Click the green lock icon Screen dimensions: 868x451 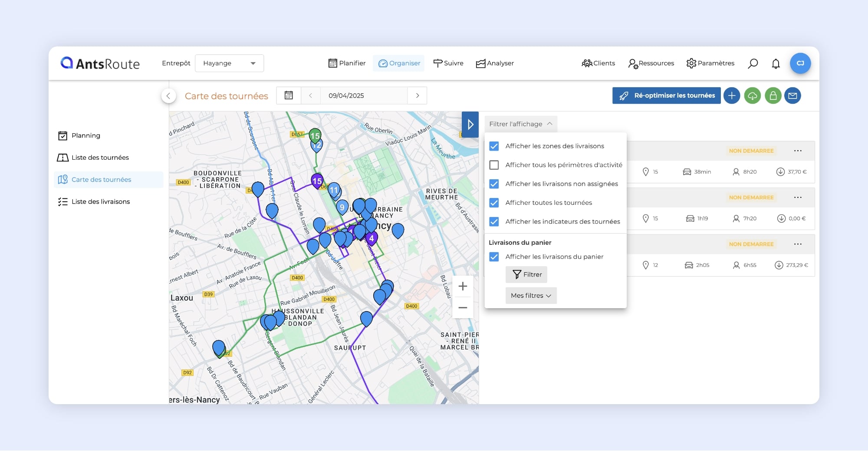tap(773, 95)
